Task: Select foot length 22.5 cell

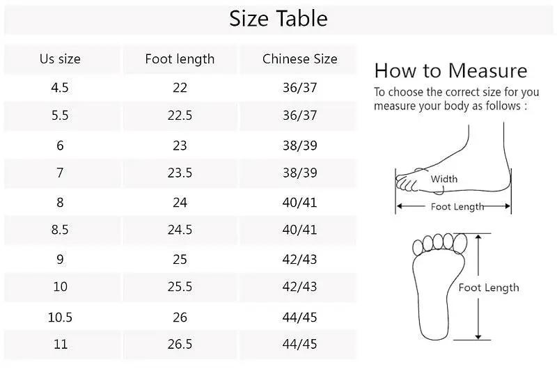Action: pyautogui.click(x=180, y=116)
